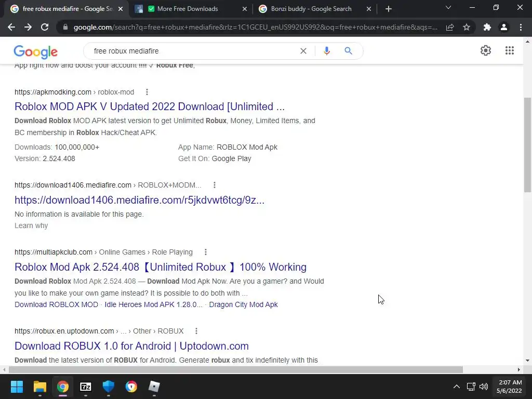Viewport: 532px width, 399px height.
Task: Close the Bonzi buddy search tab
Action: pyautogui.click(x=369, y=9)
